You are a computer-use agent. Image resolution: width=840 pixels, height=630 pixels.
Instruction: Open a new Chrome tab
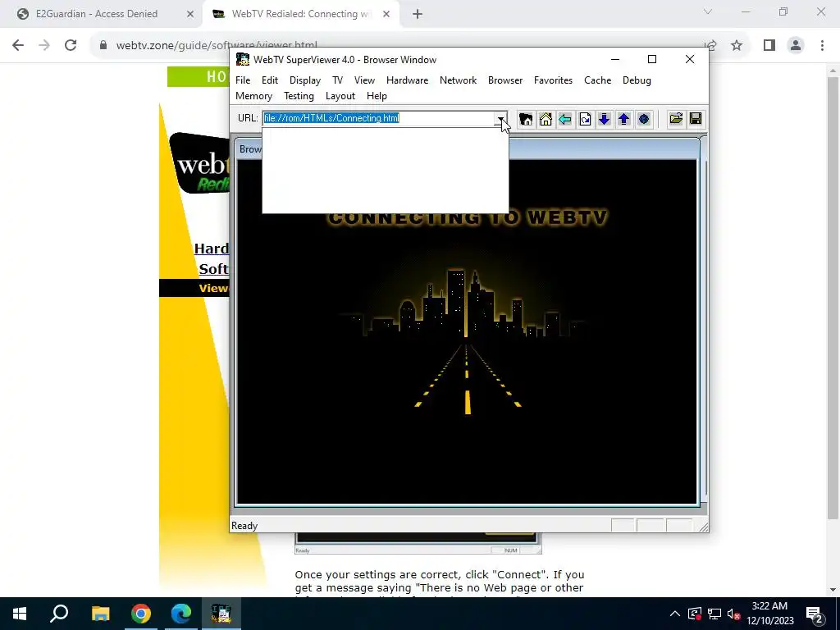point(418,14)
